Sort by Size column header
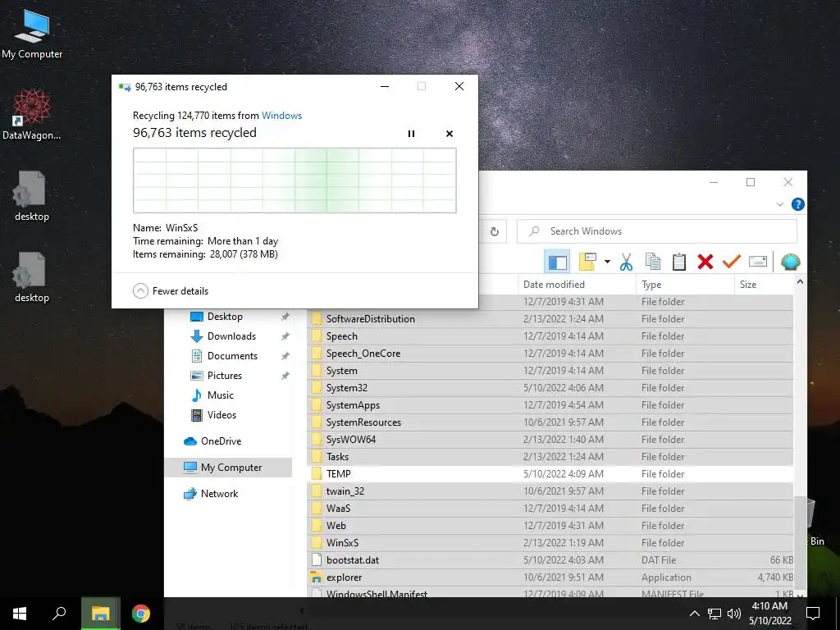The image size is (840, 630). 764,285
